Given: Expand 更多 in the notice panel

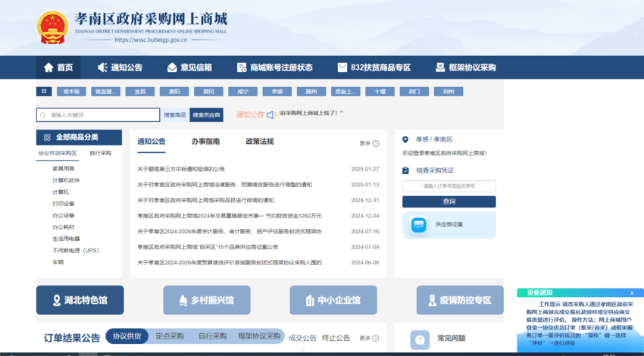Looking at the screenshot, I should click(x=369, y=143).
